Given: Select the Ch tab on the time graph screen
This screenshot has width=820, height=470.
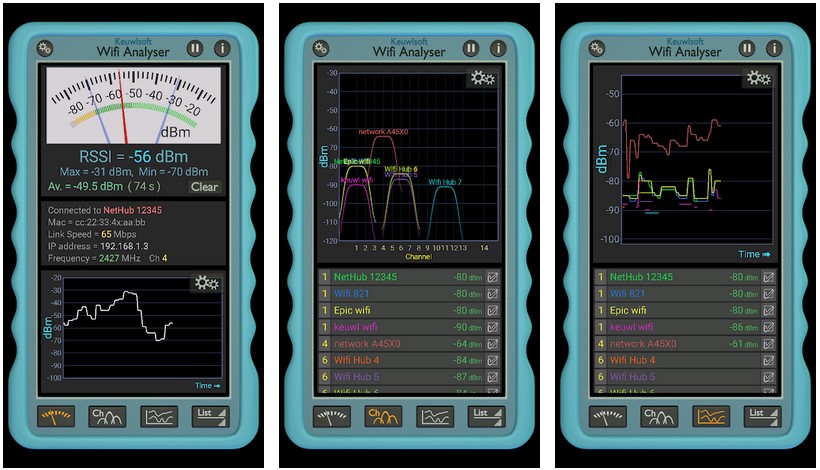Looking at the screenshot, I should pos(659,417).
